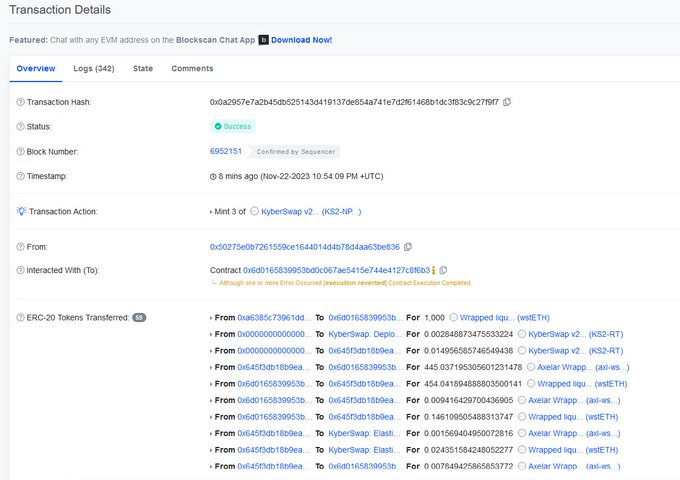Open the Comments tab
The image size is (680, 480).
192,69
